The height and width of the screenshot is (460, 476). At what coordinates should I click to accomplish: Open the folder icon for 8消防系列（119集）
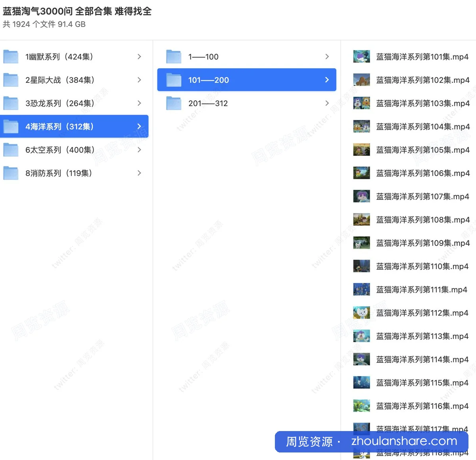click(x=11, y=173)
